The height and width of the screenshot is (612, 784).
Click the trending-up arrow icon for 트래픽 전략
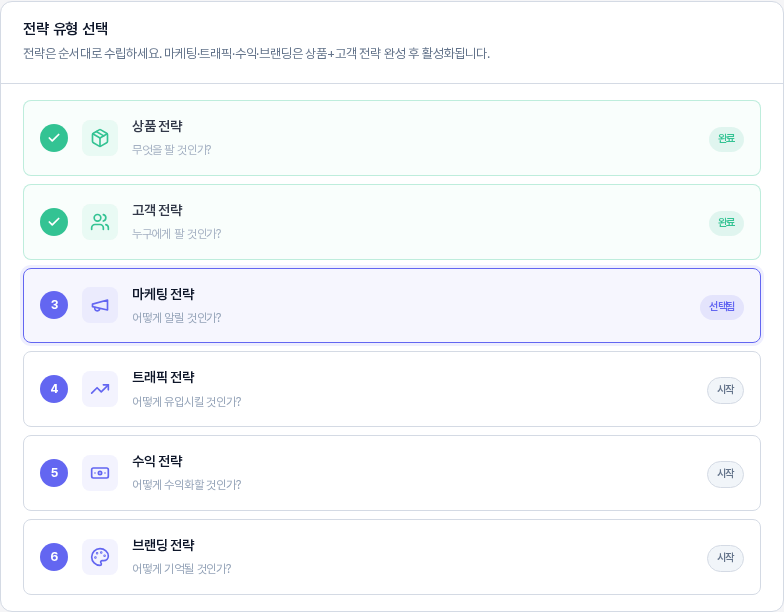tap(100, 389)
